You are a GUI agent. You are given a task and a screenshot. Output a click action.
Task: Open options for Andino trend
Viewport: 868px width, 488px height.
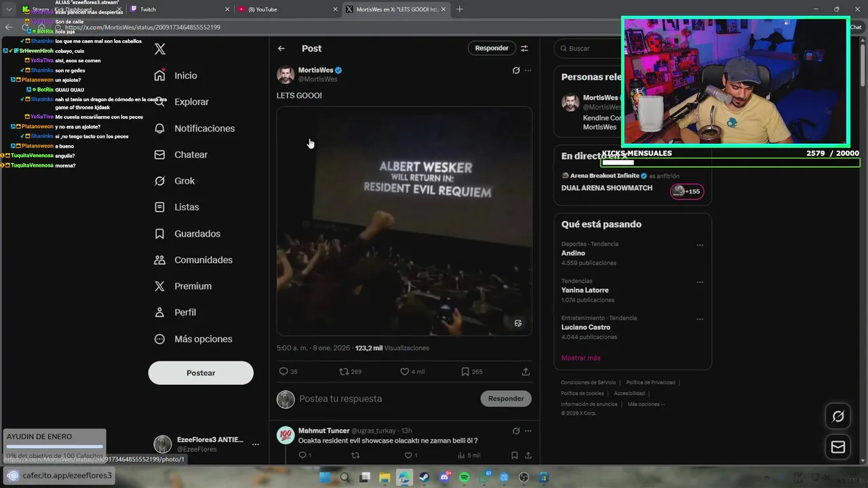(x=700, y=245)
